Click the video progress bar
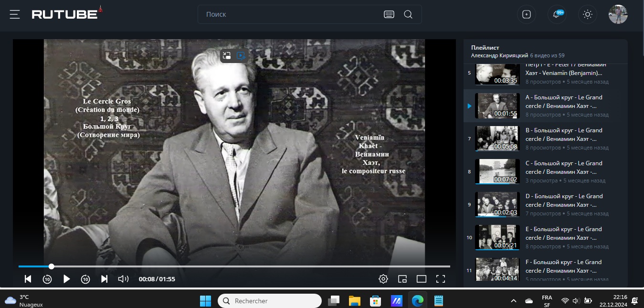644x308 pixels. 239,266
